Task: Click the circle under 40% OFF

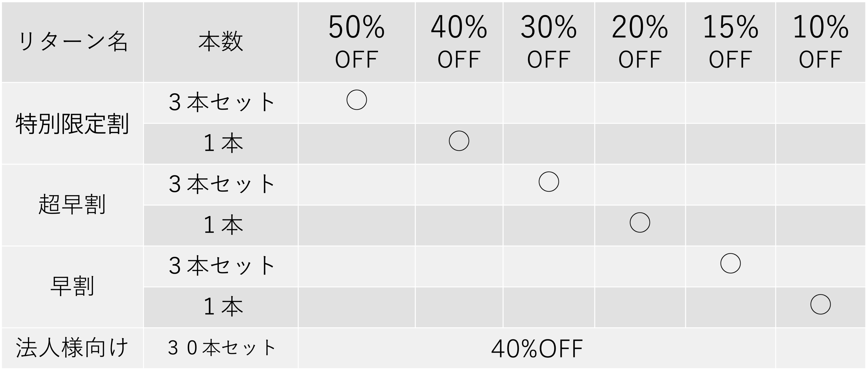Action: [x=459, y=141]
